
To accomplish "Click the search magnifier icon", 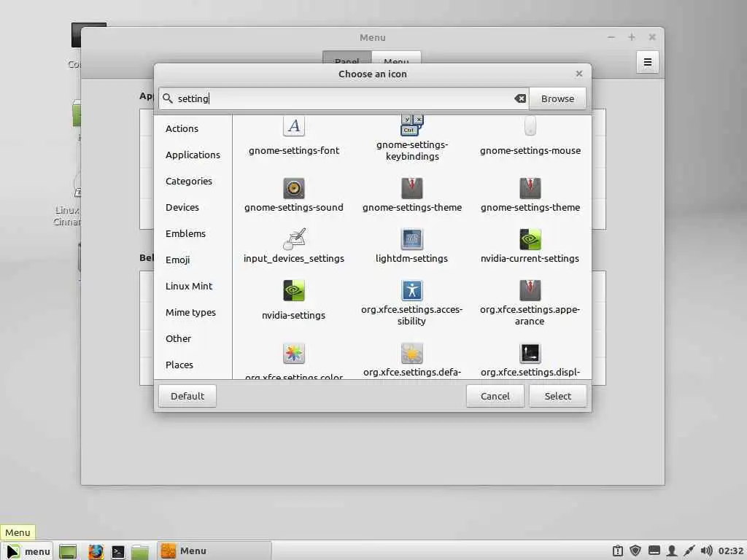I will pos(167,98).
